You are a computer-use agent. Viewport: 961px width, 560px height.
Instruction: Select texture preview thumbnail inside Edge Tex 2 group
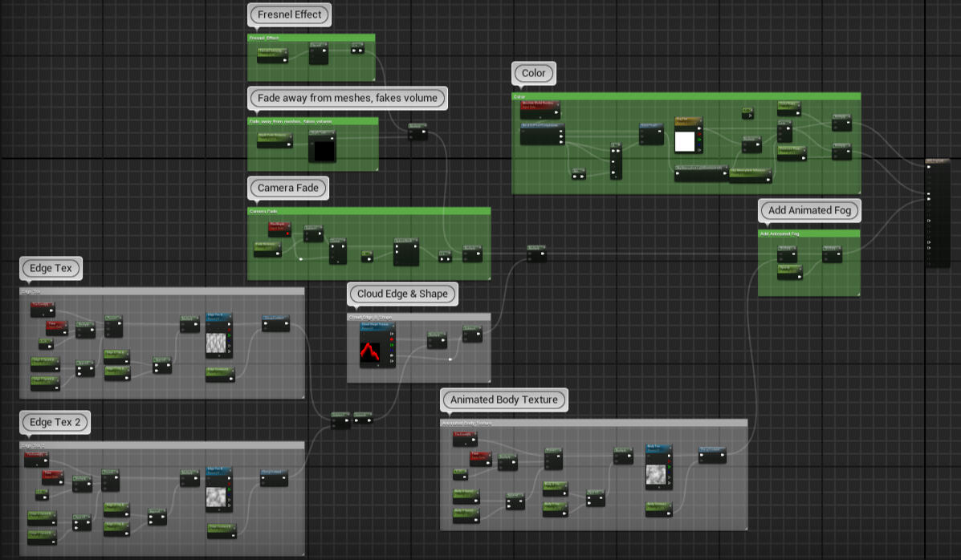(216, 499)
